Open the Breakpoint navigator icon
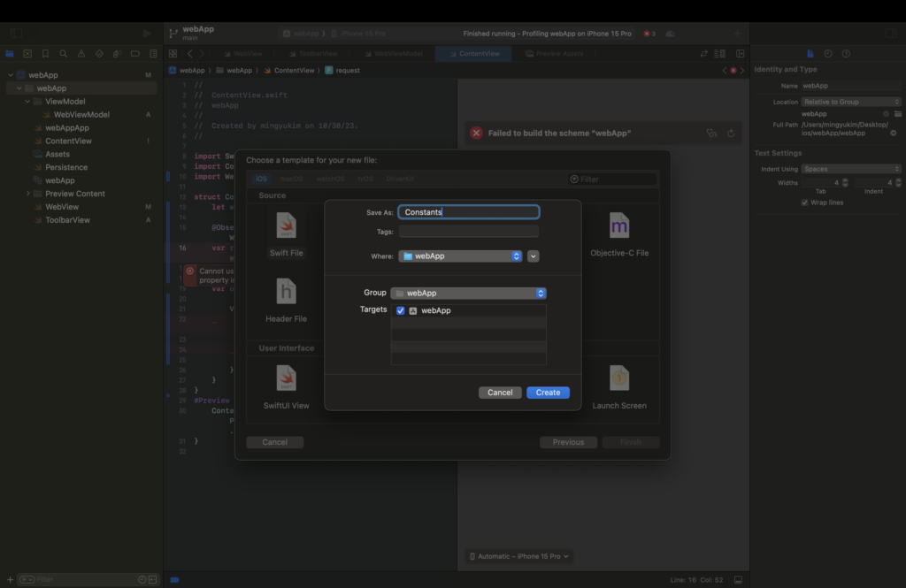Screen dimensions: 906x588 point(135,54)
